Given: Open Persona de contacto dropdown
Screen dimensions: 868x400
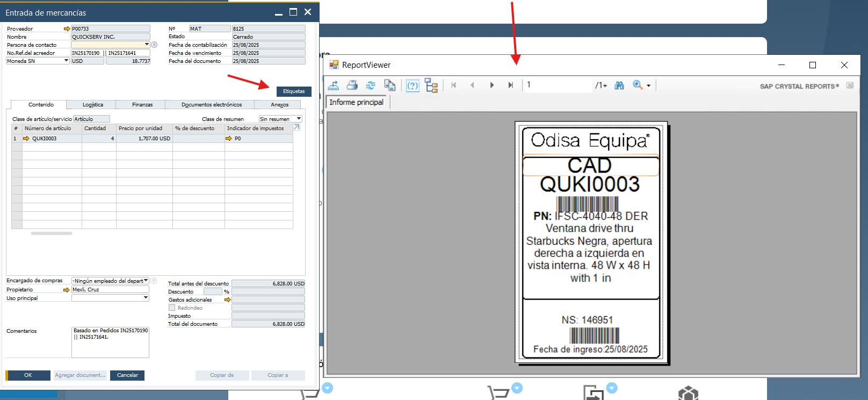Looking at the screenshot, I should click(147, 45).
